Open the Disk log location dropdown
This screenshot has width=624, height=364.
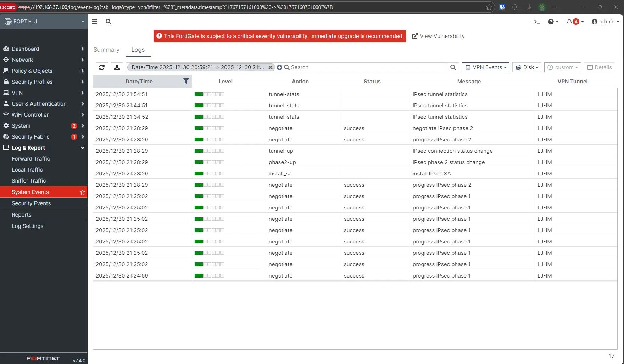point(526,67)
